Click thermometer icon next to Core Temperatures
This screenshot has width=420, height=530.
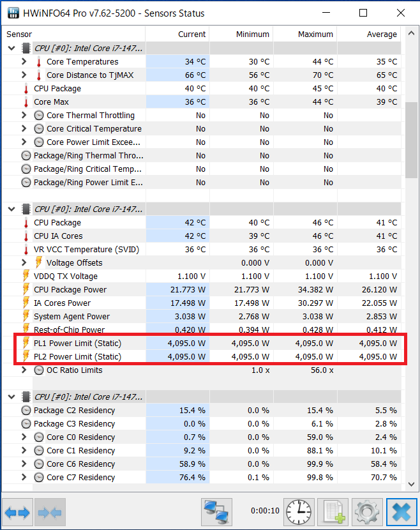tap(39, 62)
